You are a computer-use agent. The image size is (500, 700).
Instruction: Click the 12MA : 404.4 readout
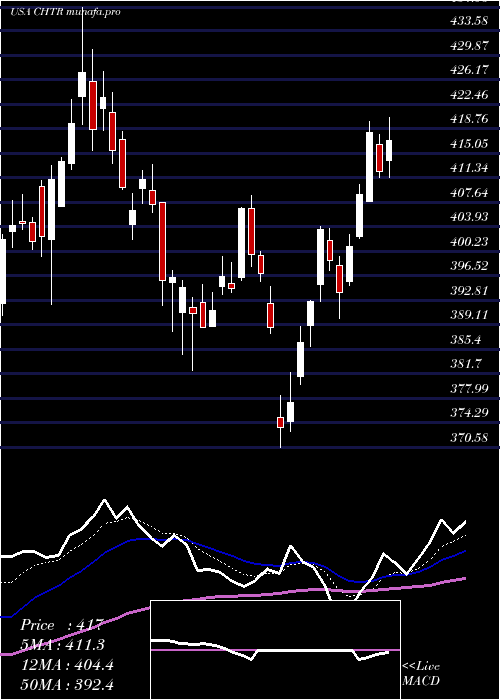[67, 665]
